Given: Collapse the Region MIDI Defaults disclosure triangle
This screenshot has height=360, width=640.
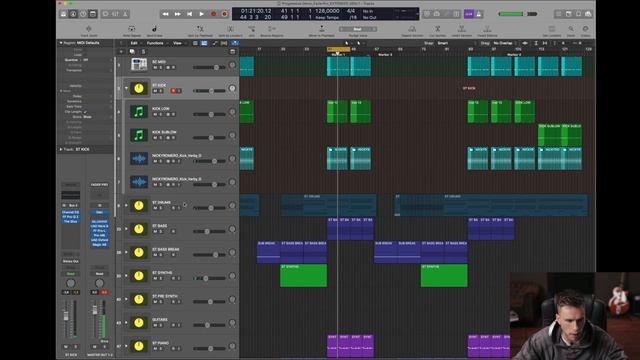Looking at the screenshot, I should 61,42.
